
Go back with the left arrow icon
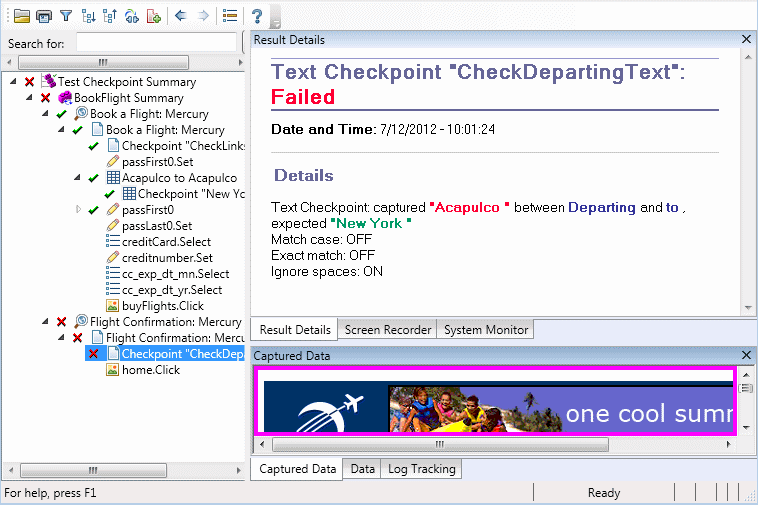pos(180,16)
